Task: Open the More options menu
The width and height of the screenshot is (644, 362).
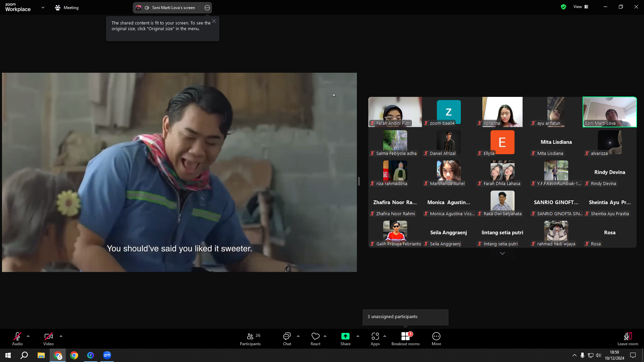Action: coord(436,339)
